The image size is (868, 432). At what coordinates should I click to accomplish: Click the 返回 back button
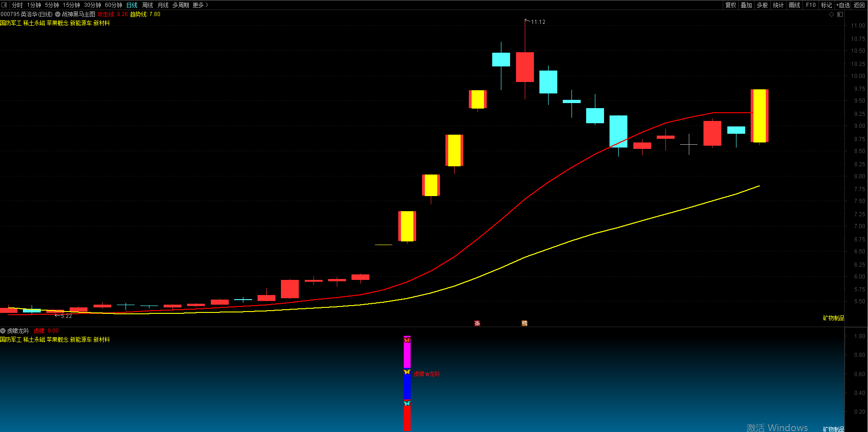[x=859, y=5]
